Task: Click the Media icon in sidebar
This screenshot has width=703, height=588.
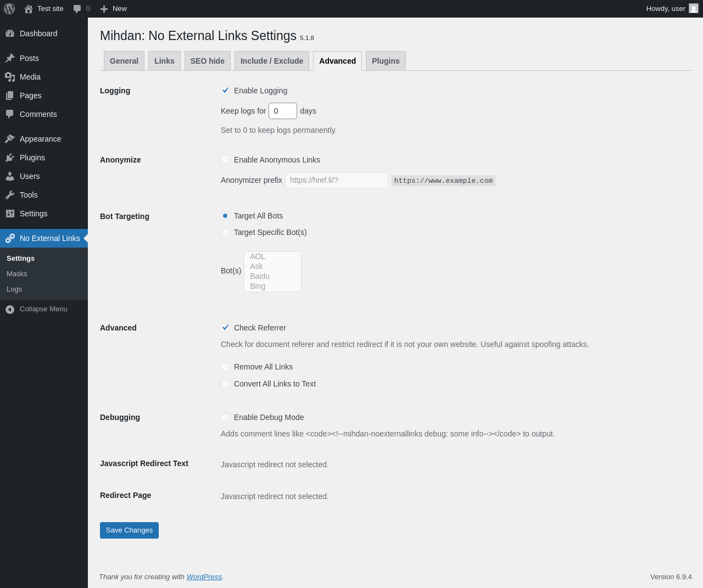Action: (10, 77)
